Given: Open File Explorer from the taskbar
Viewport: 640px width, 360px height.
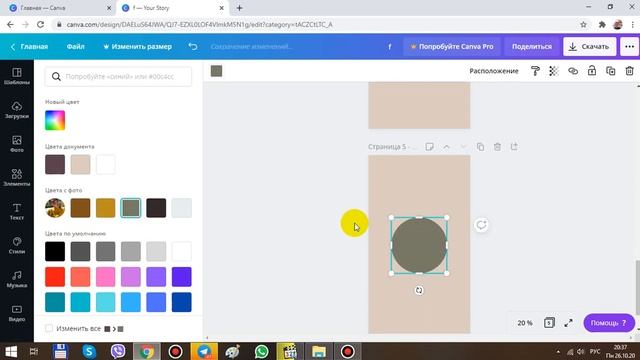Looking at the screenshot, I should (x=319, y=351).
